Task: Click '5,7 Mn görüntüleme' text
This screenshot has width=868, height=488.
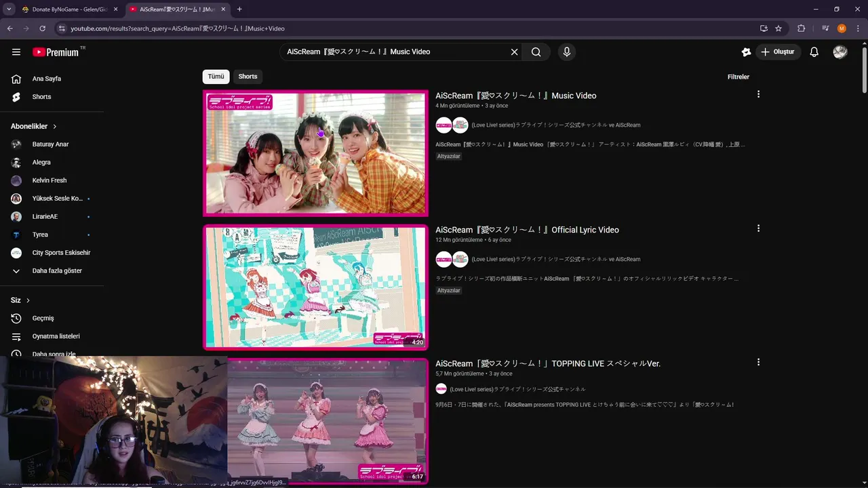Action: [x=460, y=373]
